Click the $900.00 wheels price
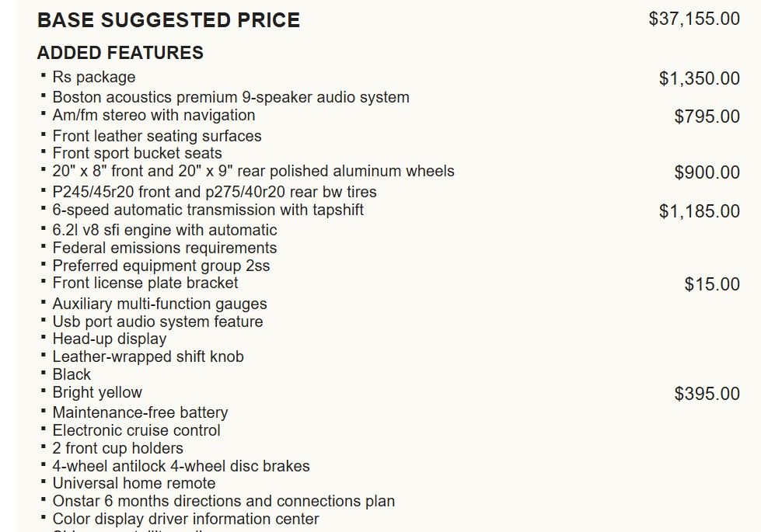 [x=707, y=172]
